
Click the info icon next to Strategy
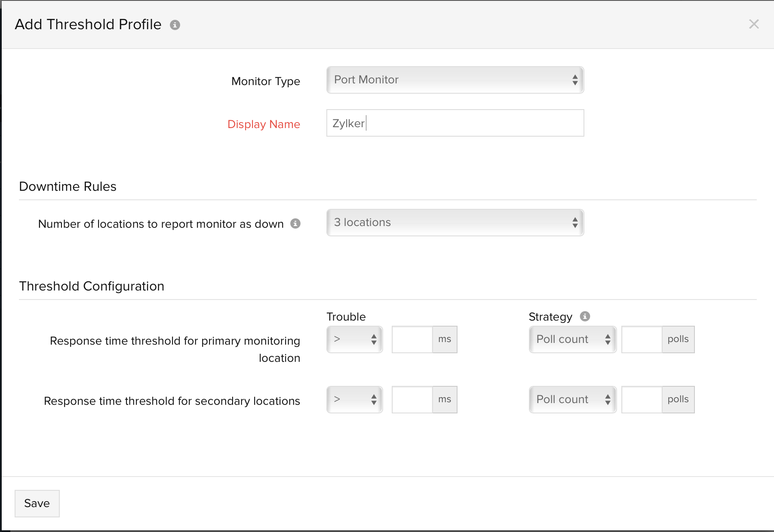(x=585, y=316)
